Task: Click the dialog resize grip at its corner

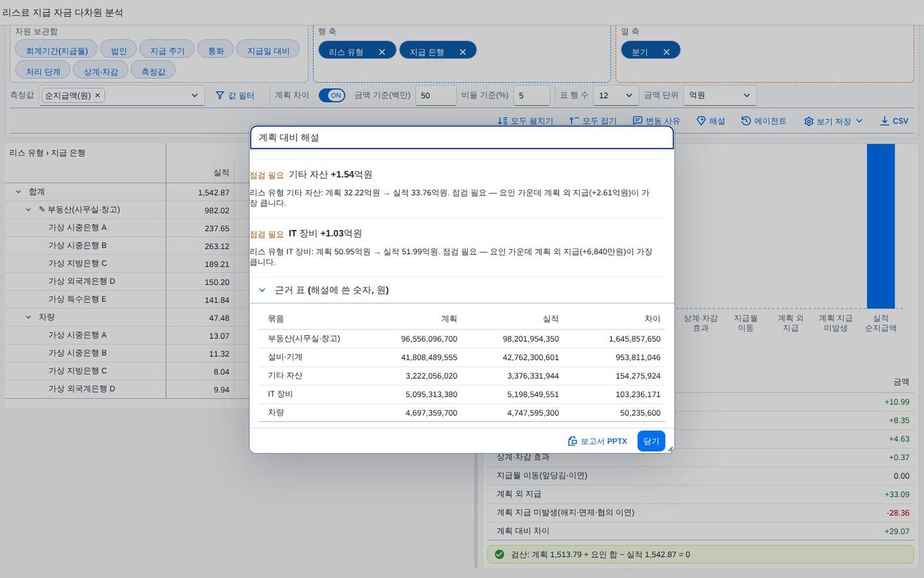Action: [671, 450]
